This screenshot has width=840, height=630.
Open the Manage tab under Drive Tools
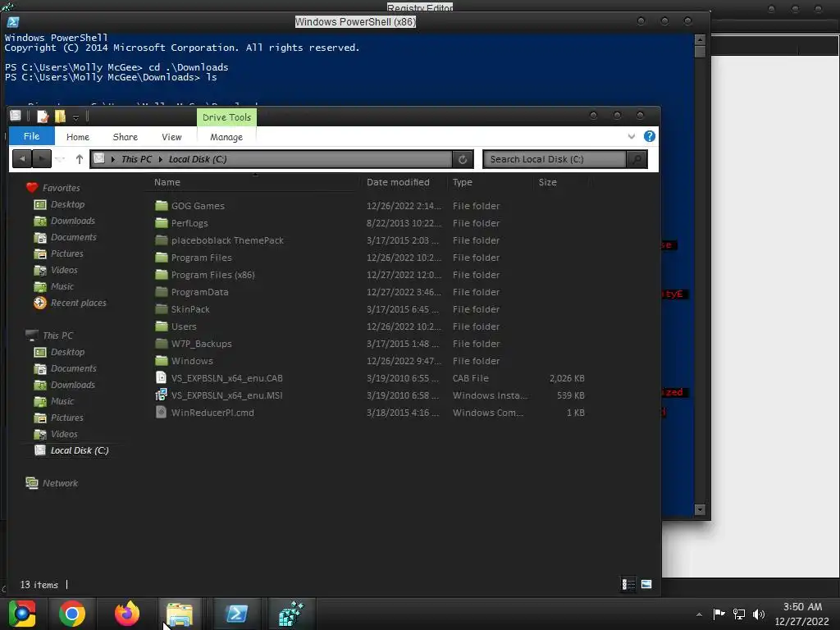(x=226, y=137)
